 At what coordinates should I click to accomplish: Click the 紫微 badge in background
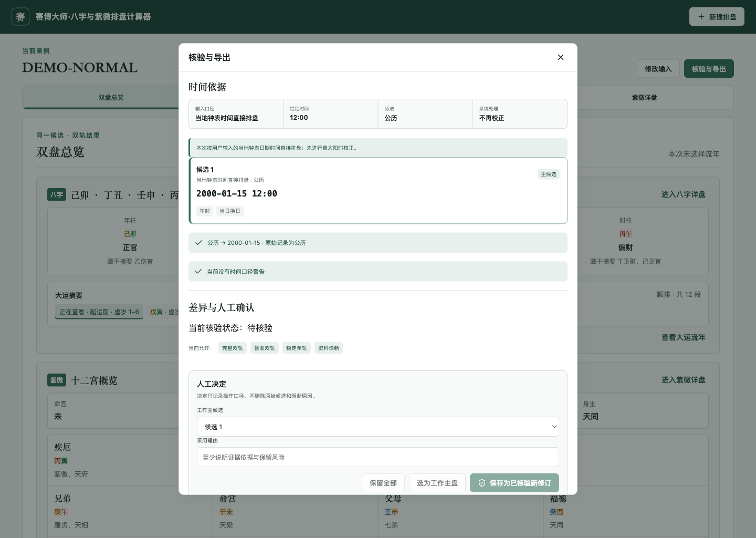pos(57,380)
